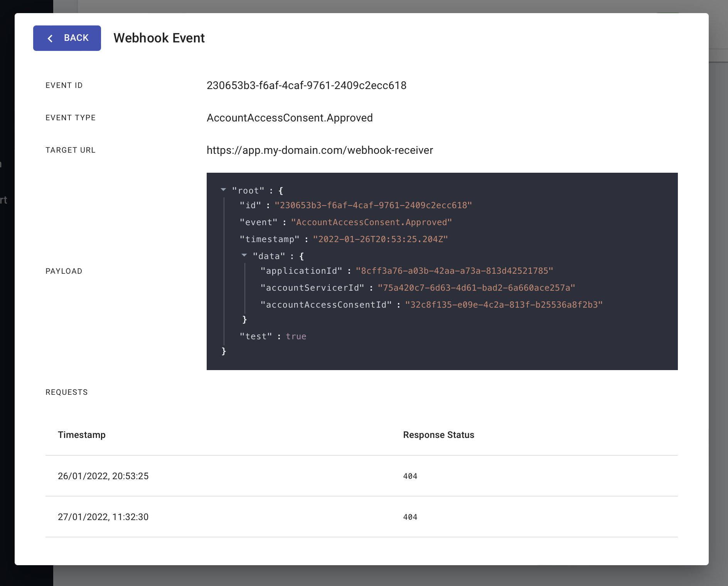Select the request row 26/01/2022, 20:53:25
This screenshot has height=586, width=728.
362,476
